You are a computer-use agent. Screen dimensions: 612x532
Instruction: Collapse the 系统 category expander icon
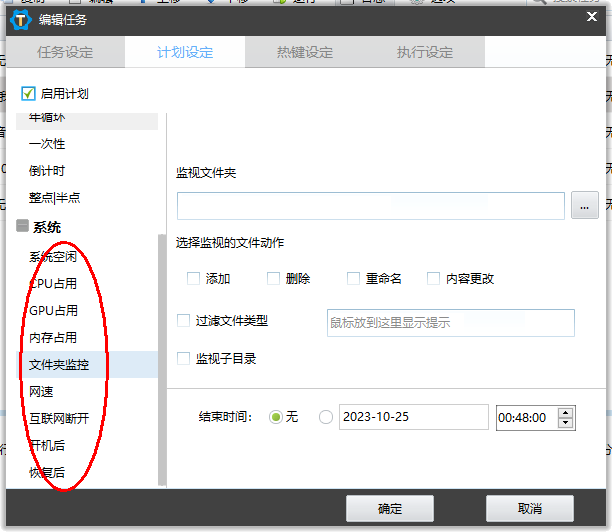pos(22,227)
